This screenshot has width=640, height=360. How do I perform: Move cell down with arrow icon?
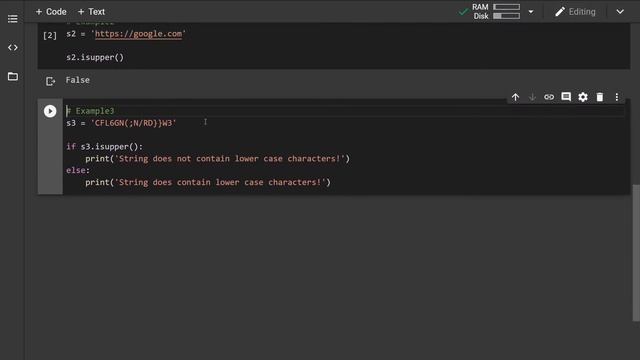click(532, 97)
